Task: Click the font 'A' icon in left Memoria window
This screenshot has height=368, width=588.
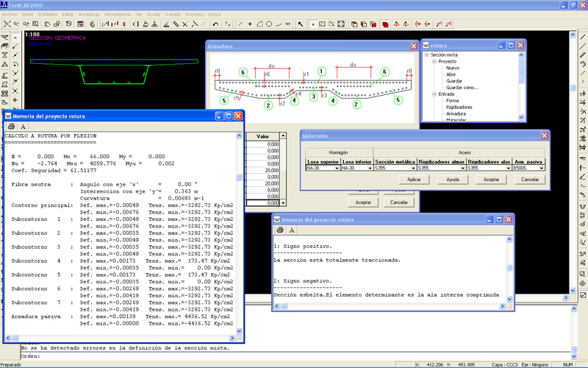Action: point(23,127)
